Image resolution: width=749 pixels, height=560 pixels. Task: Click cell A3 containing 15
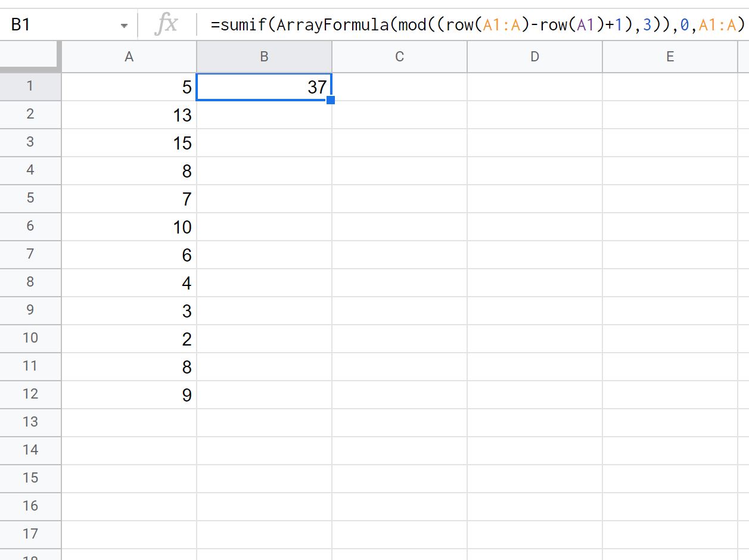pos(129,143)
